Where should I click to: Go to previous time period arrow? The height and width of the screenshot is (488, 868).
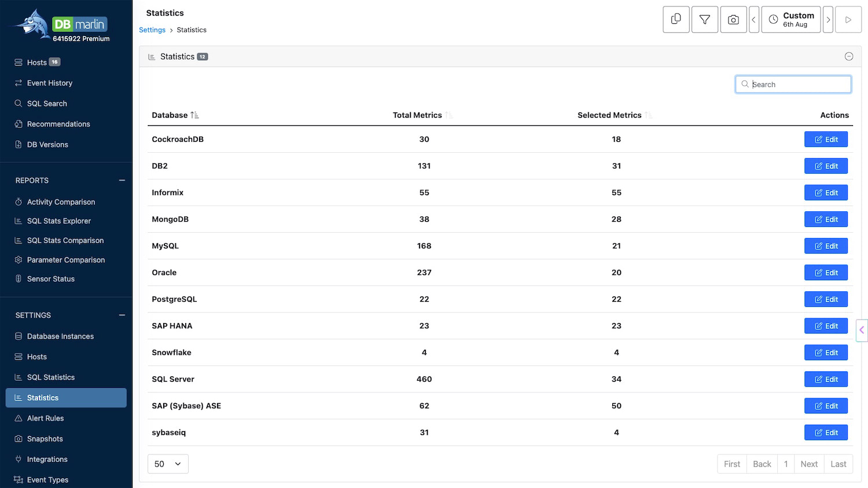tap(754, 20)
